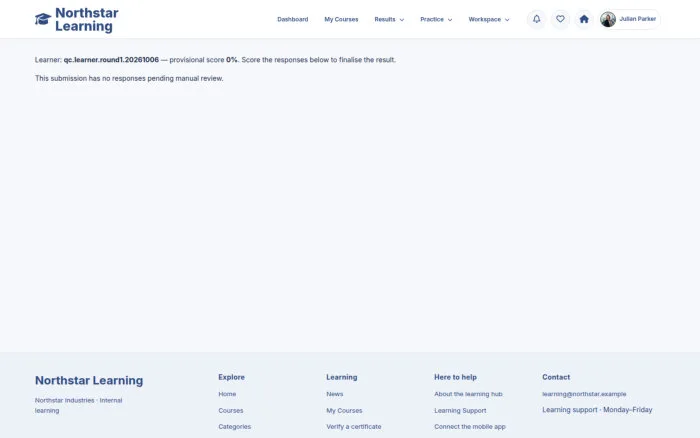
Task: Go home using the house icon
Action: pos(584,19)
